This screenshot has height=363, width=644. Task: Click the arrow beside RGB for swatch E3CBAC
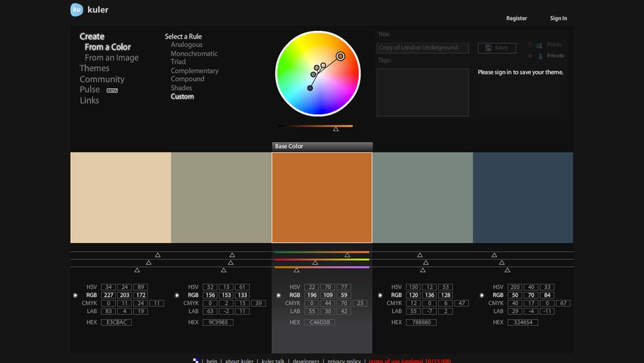click(x=76, y=295)
